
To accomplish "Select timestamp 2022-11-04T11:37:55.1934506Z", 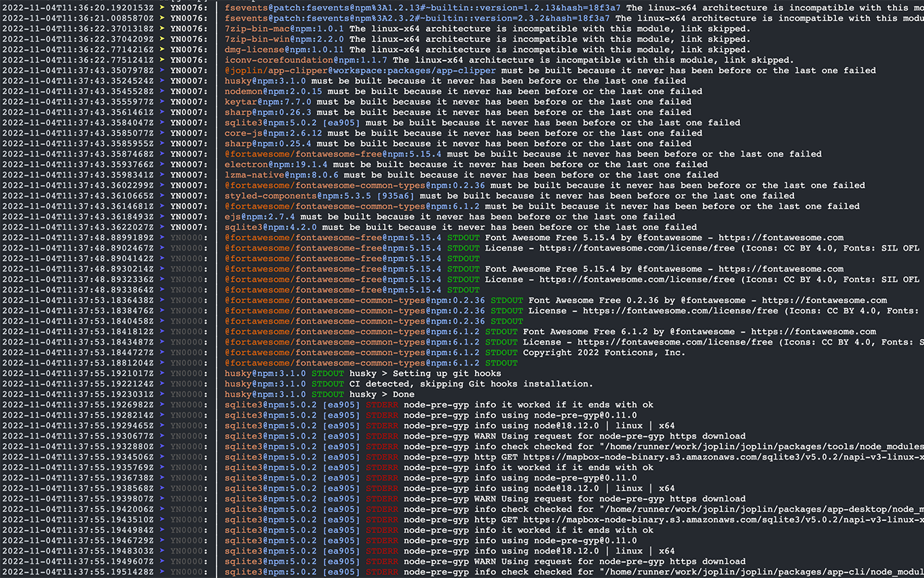I will pyautogui.click(x=78, y=457).
